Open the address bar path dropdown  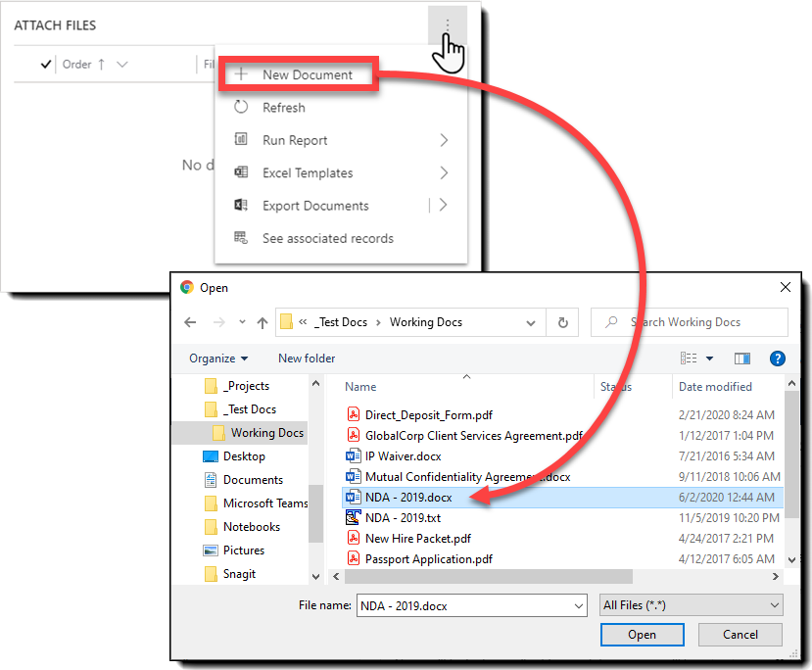531,323
